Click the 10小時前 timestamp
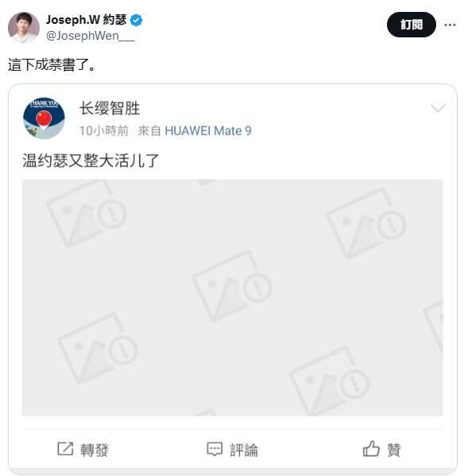 click(x=103, y=131)
